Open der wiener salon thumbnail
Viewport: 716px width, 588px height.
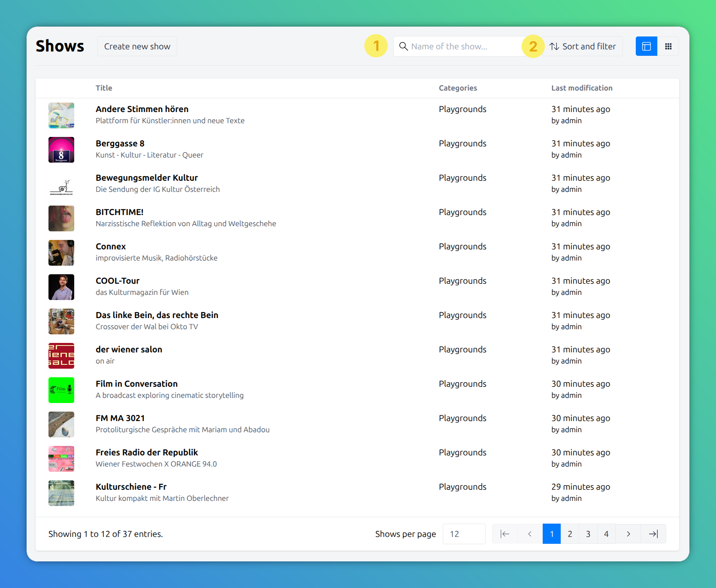61,356
